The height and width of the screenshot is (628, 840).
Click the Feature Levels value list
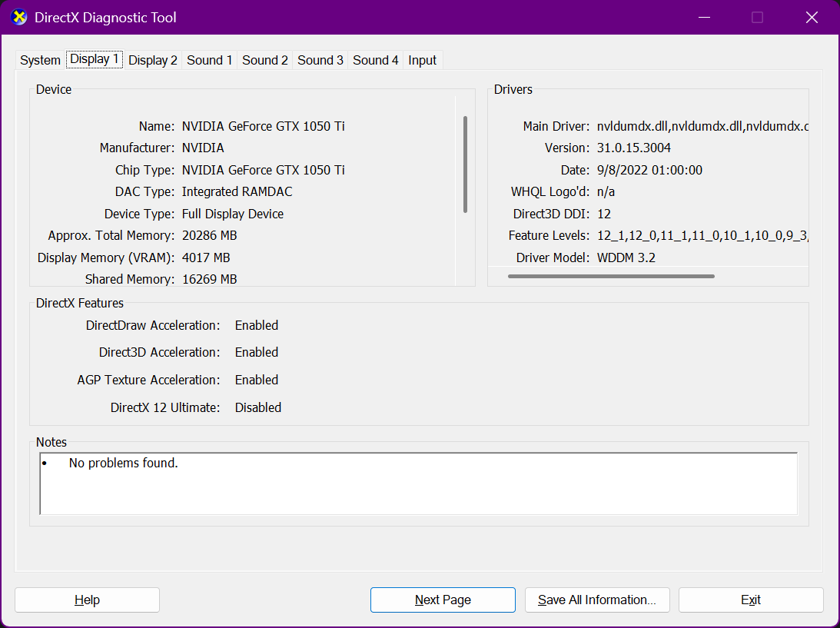(x=702, y=236)
